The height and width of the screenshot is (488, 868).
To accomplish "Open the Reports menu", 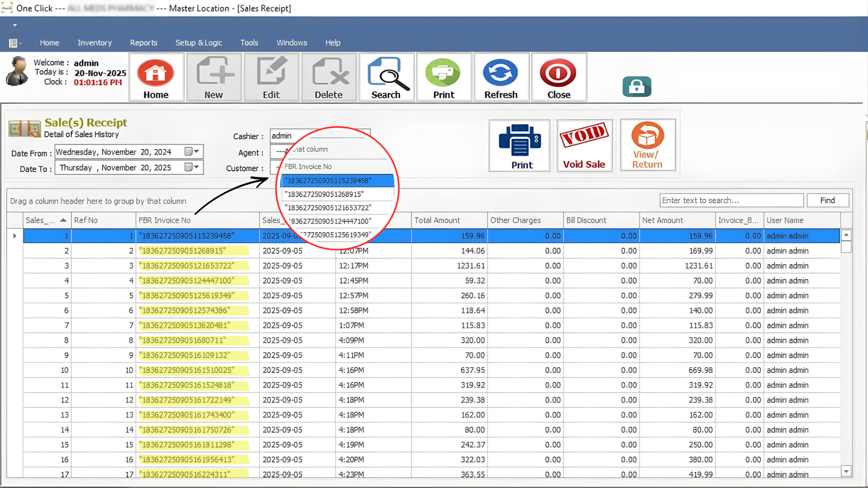I will point(143,42).
